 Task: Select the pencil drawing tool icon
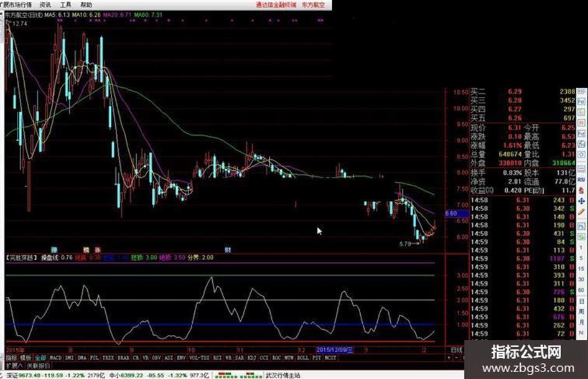[581, 212]
